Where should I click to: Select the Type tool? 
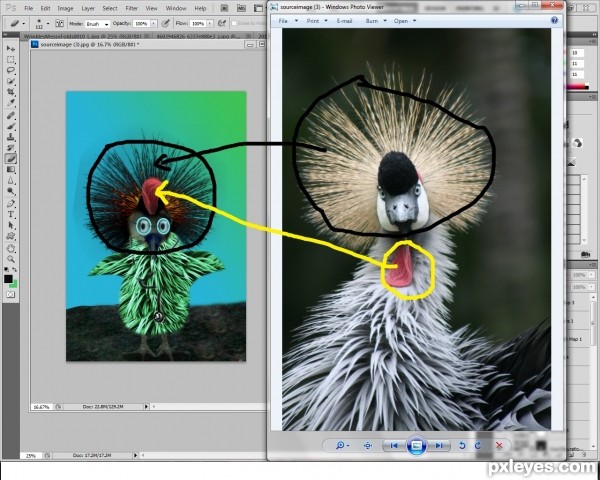11,214
